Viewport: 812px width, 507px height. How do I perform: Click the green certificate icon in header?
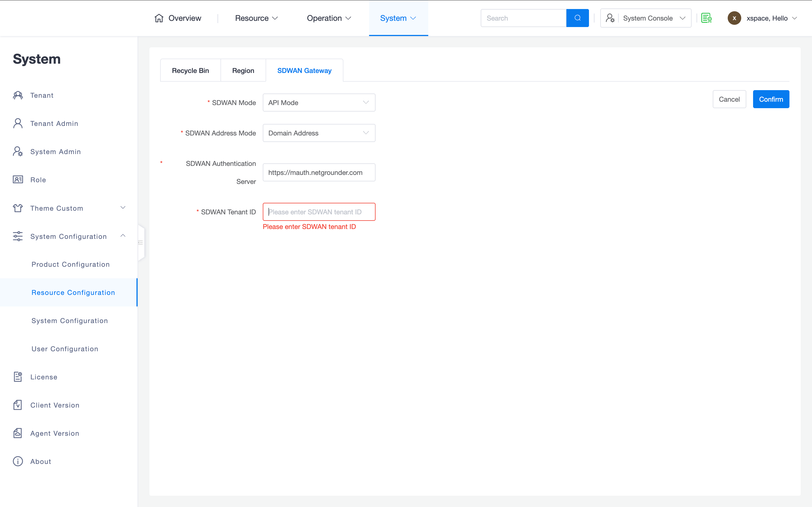[706, 18]
